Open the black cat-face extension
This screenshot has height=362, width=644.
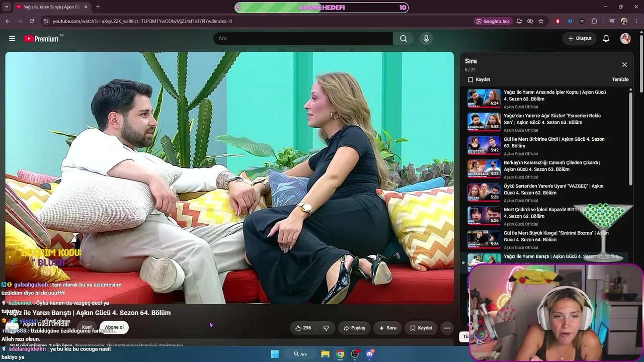582,21
